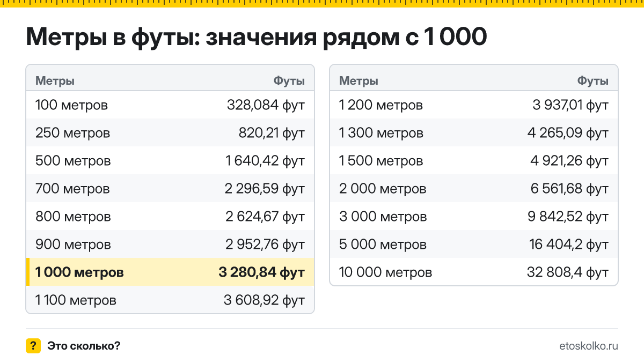Select the '500 метров' cell

pyautogui.click(x=73, y=161)
